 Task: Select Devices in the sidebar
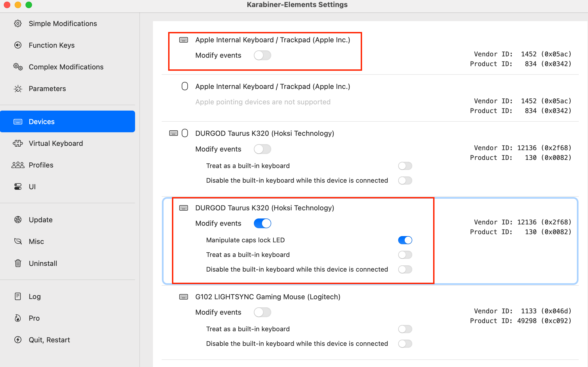(x=68, y=121)
